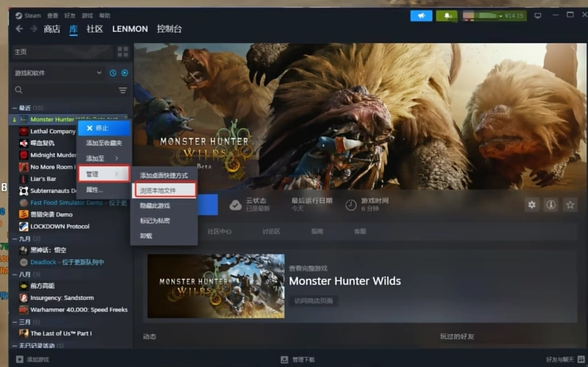Collapse the 最近 group in library
The image size is (588, 367).
coord(14,108)
